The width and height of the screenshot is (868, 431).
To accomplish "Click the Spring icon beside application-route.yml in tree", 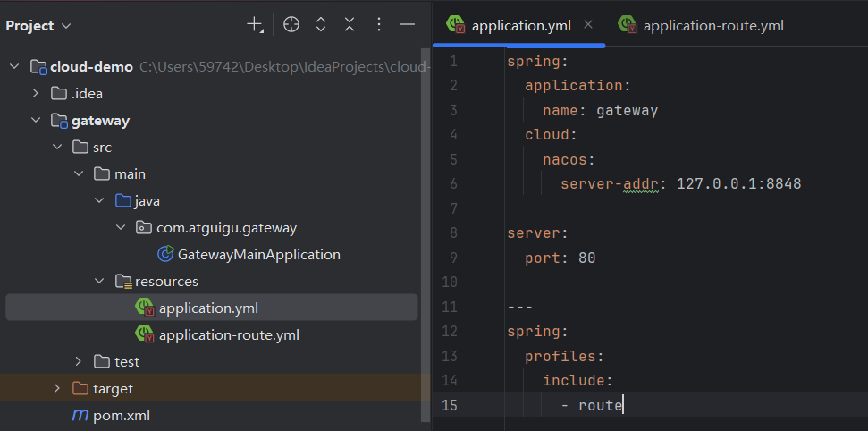I will tap(145, 334).
